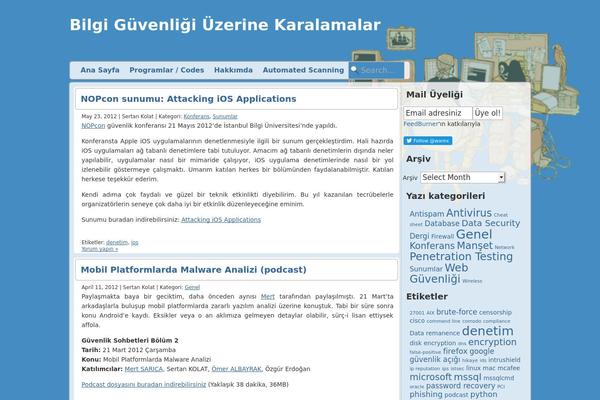The width and height of the screenshot is (600, 400).
Task: Select the linux tag
Action: click(x=473, y=368)
